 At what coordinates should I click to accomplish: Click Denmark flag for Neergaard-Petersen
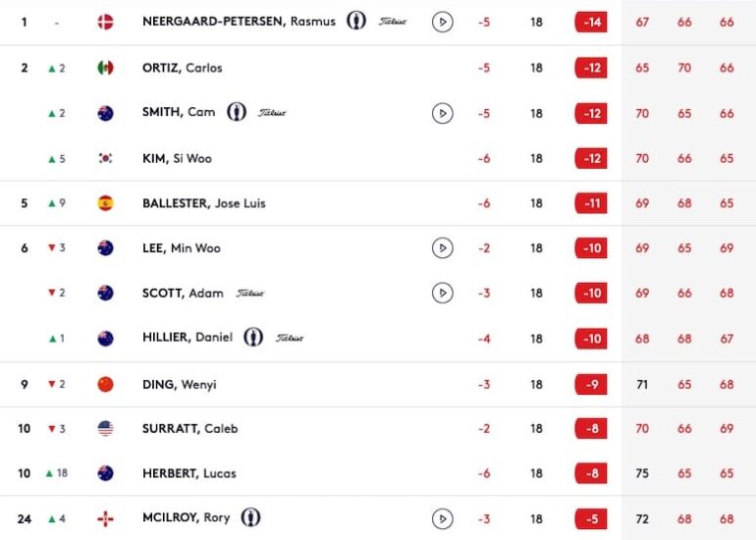tap(106, 22)
